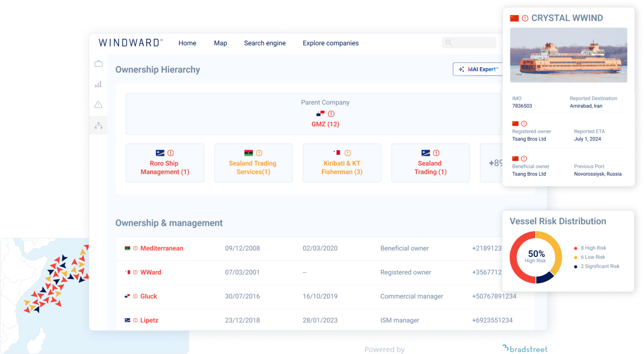Select the hierarchy tree sidebar icon

coord(99,125)
